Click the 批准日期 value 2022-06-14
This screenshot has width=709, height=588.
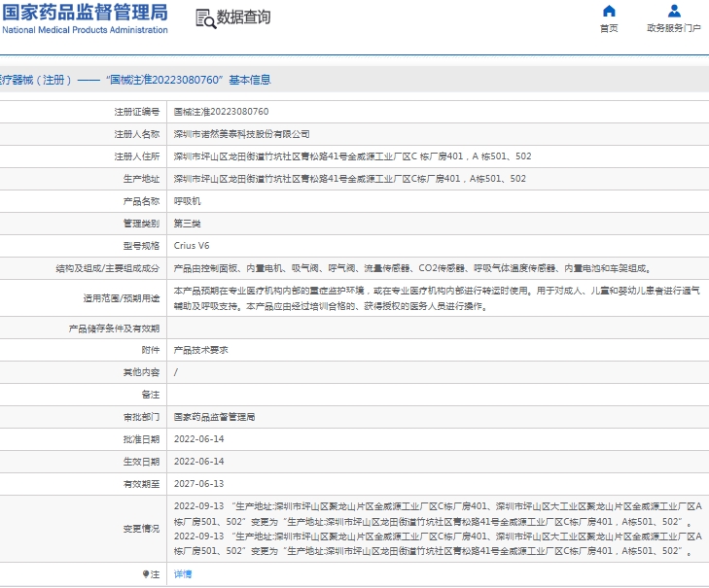(199, 439)
